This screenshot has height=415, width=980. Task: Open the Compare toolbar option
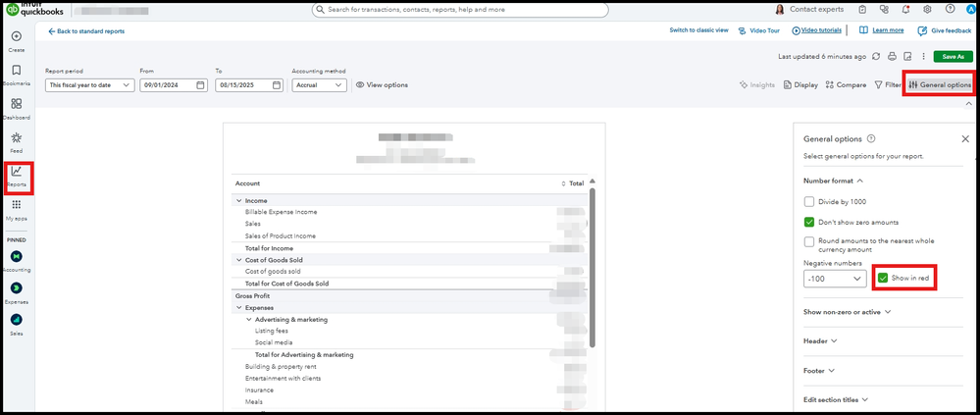[x=846, y=85]
